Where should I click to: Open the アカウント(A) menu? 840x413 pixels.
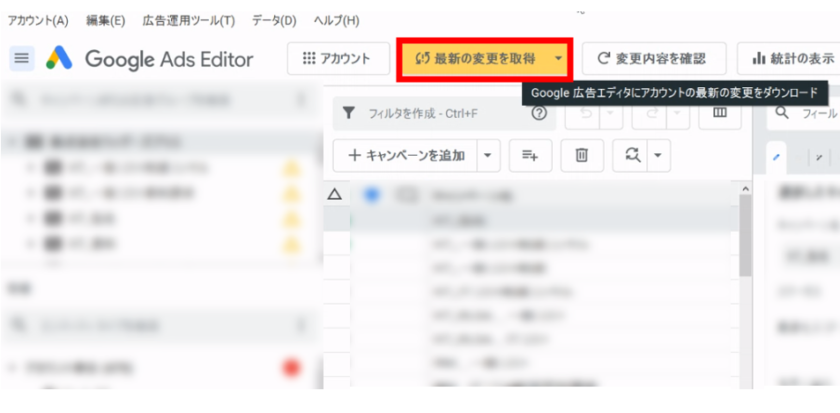pos(38,20)
